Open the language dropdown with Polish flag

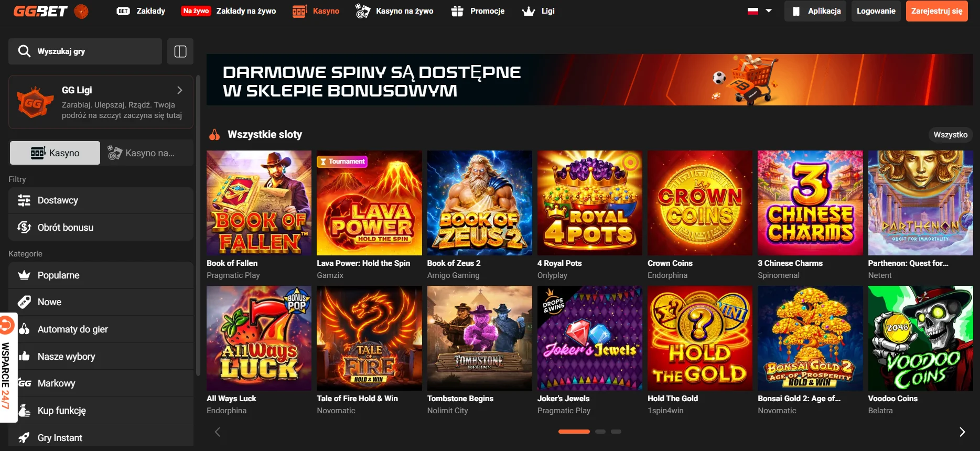coord(759,11)
